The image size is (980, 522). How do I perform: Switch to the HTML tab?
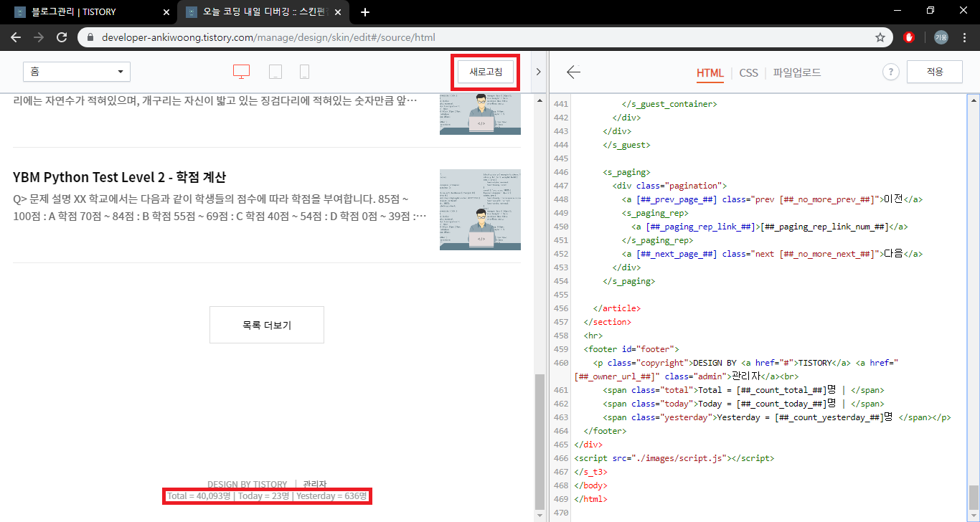[x=710, y=72]
